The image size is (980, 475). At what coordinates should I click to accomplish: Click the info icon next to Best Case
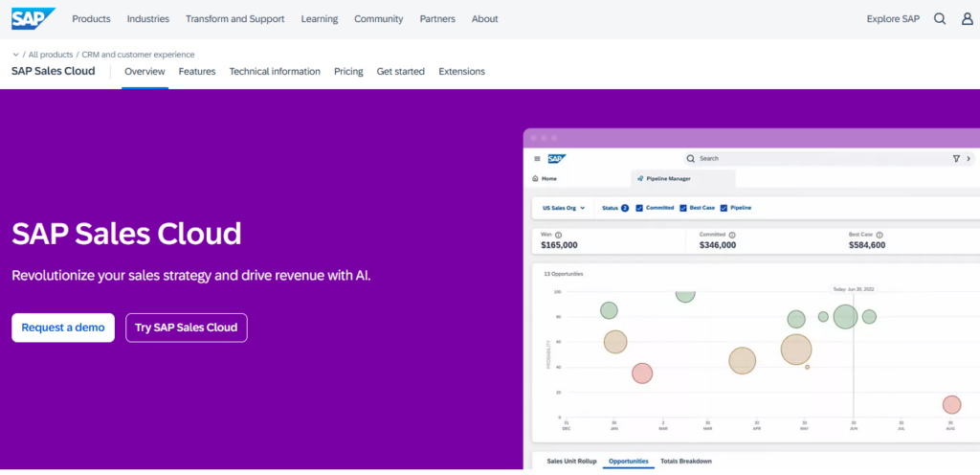(x=880, y=235)
